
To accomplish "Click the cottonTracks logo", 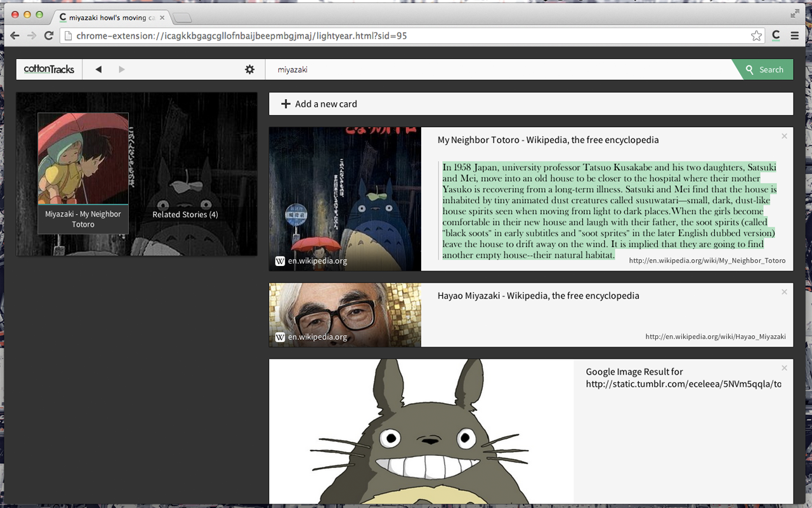I will 49,69.
